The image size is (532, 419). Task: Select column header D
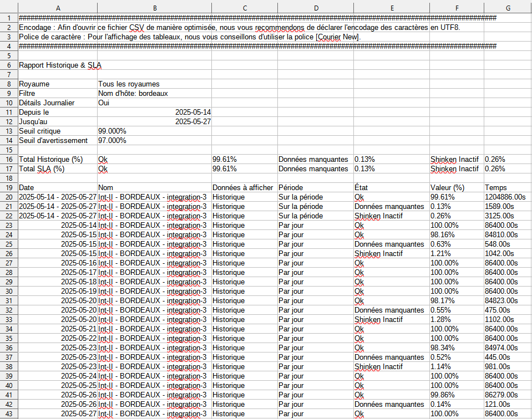pyautogui.click(x=315, y=7)
